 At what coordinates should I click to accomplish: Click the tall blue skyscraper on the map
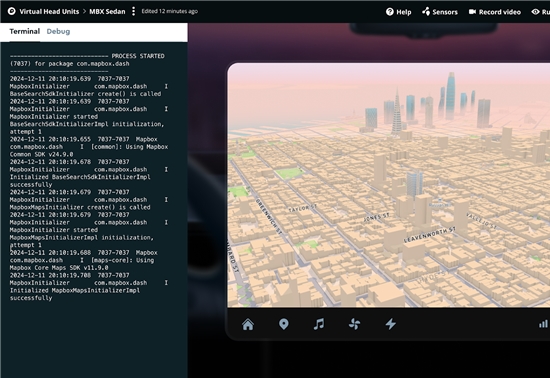[x=450, y=96]
